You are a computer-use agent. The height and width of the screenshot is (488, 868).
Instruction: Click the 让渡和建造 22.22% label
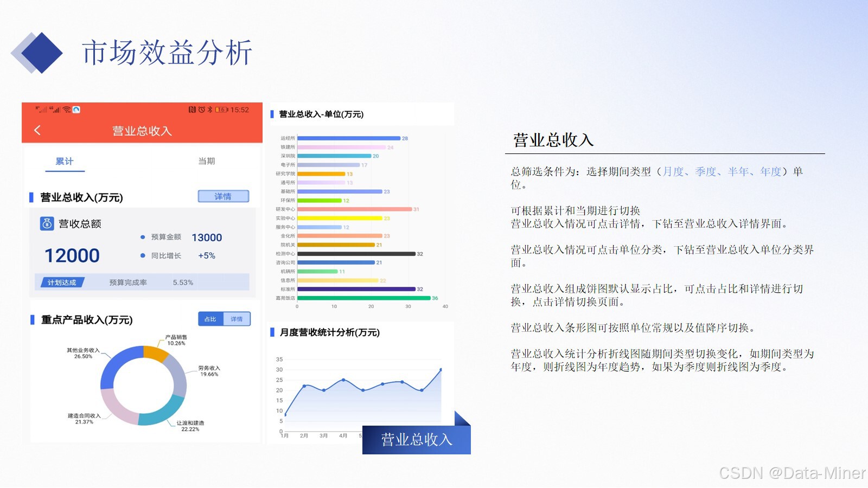pos(190,426)
